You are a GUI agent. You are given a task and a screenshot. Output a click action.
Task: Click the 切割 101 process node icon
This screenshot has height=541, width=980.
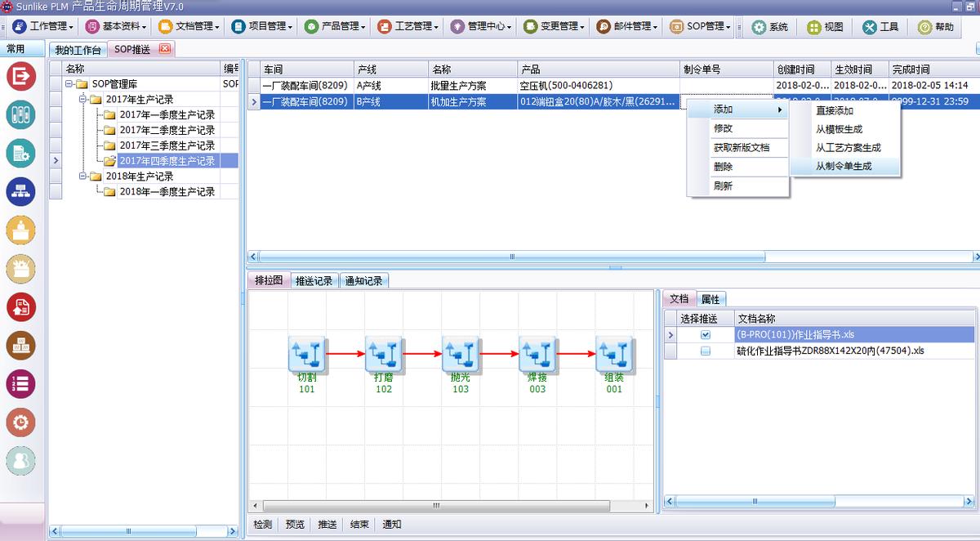[306, 354]
